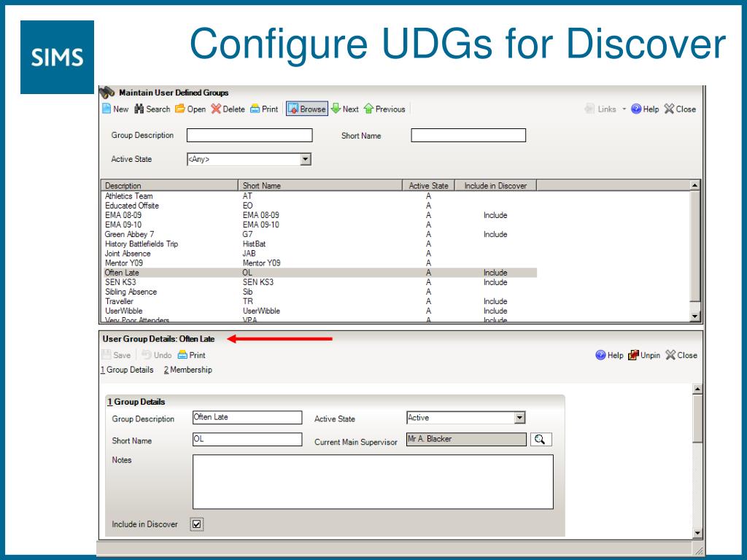
Task: Open Help in User Group Details
Action: click(609, 355)
